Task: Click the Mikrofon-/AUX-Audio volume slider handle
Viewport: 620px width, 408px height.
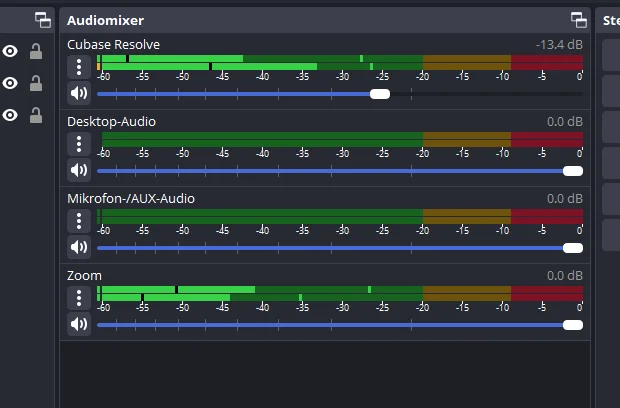Action: (573, 248)
